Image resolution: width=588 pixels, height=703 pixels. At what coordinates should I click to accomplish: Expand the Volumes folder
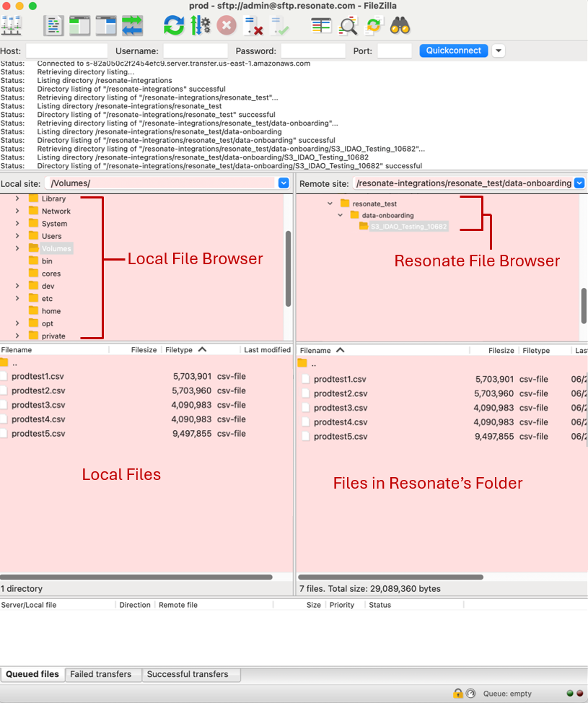coord(17,248)
